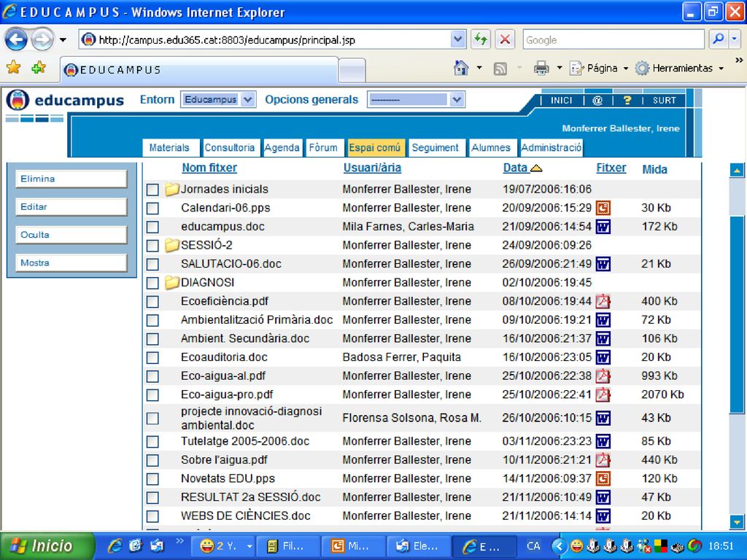The height and width of the screenshot is (560, 747).
Task: Click the Refresh page icon
Action: click(481, 39)
